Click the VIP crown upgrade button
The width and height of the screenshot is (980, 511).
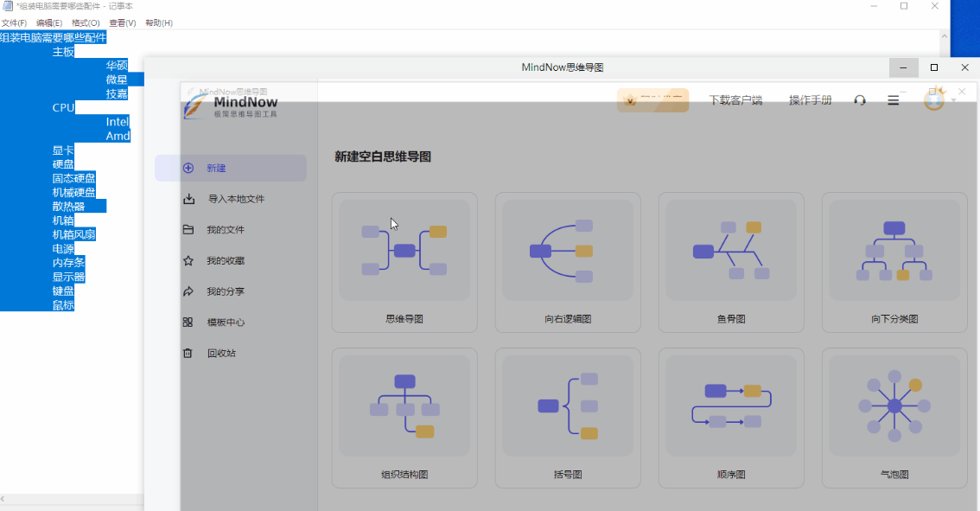coord(653,100)
